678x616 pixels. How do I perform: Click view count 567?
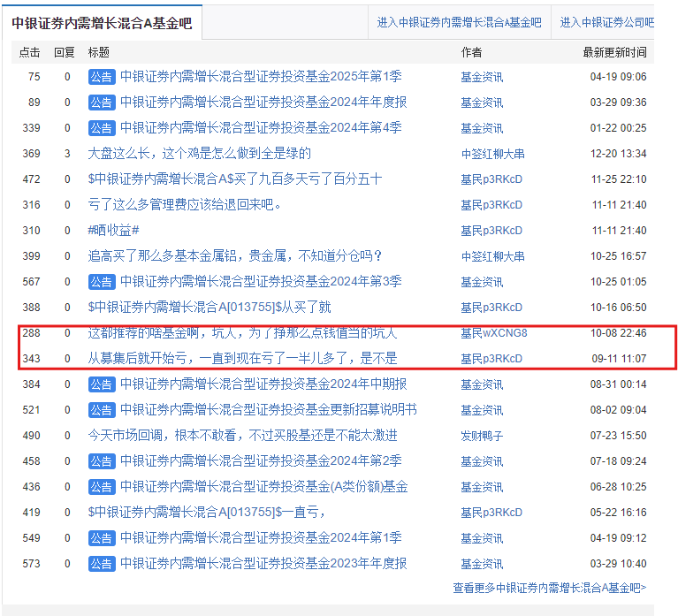point(32,282)
